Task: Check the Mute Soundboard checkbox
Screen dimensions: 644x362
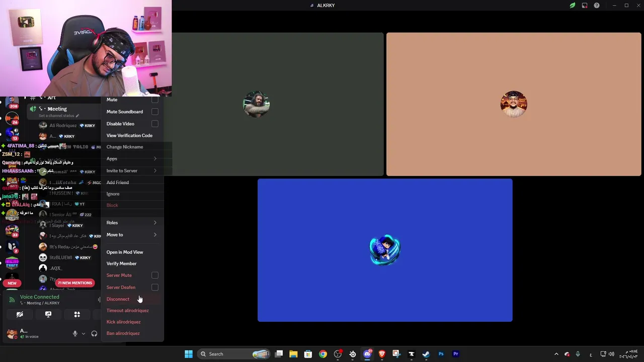Action: 155,112
